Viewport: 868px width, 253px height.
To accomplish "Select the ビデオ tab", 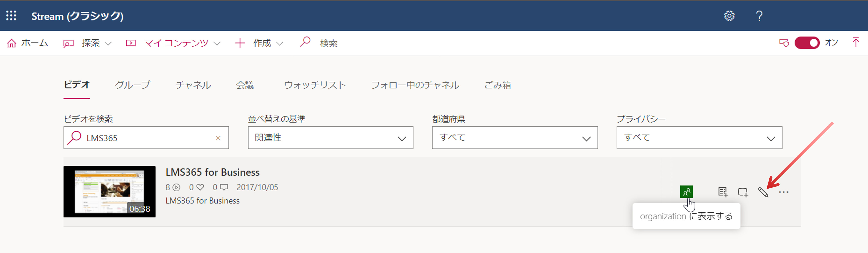I will [x=77, y=85].
